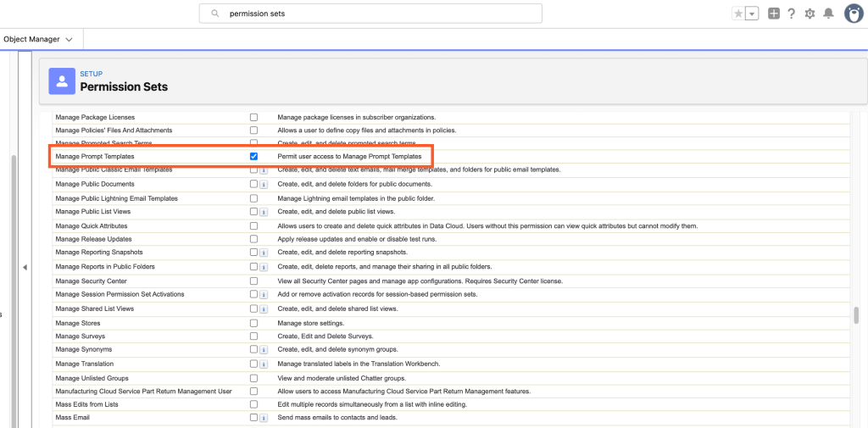Click the search magnifier icon
This screenshot has width=868, height=428.
point(215,14)
